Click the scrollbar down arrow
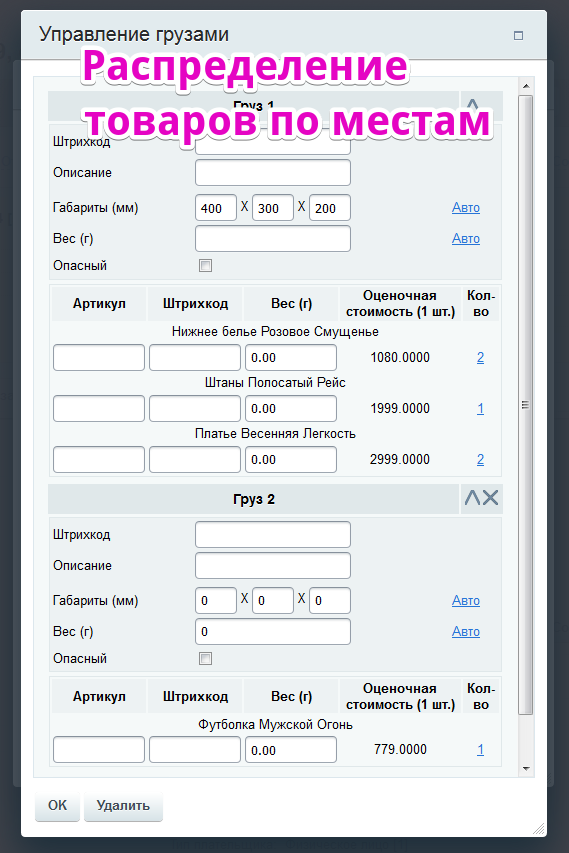 pyautogui.click(x=525, y=768)
